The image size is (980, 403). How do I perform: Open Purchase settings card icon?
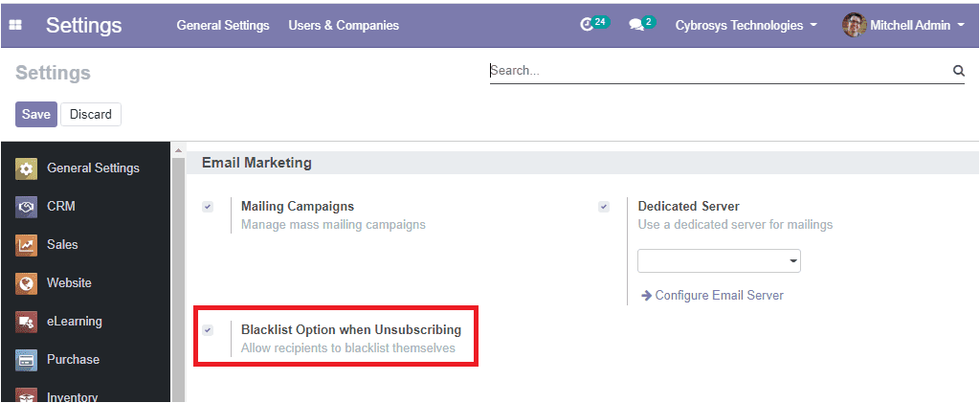click(x=26, y=360)
